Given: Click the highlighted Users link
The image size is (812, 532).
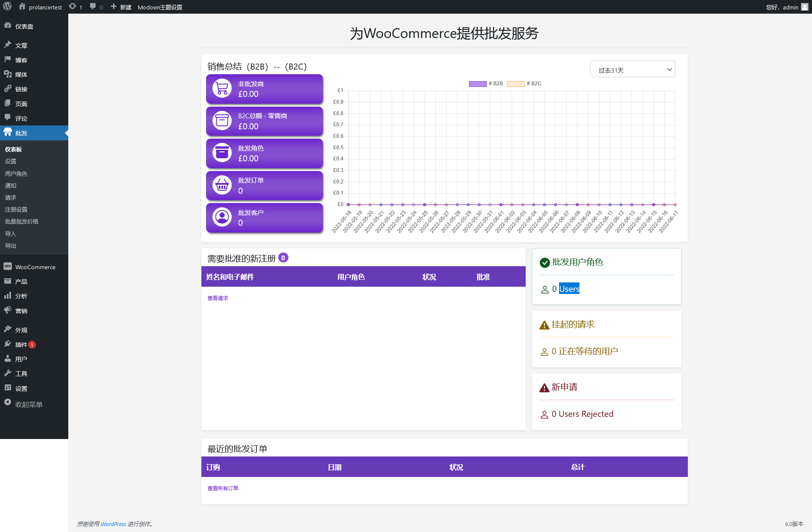Looking at the screenshot, I should point(569,289).
